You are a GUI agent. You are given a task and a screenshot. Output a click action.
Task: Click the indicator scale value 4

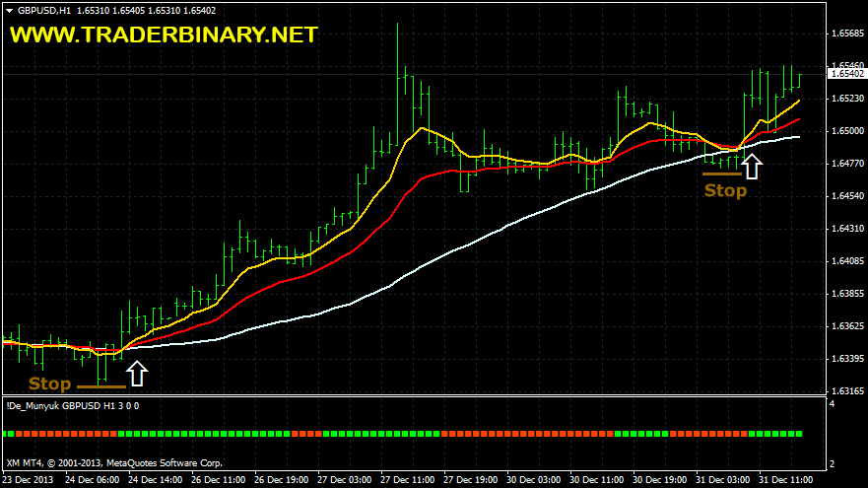pyautogui.click(x=832, y=404)
